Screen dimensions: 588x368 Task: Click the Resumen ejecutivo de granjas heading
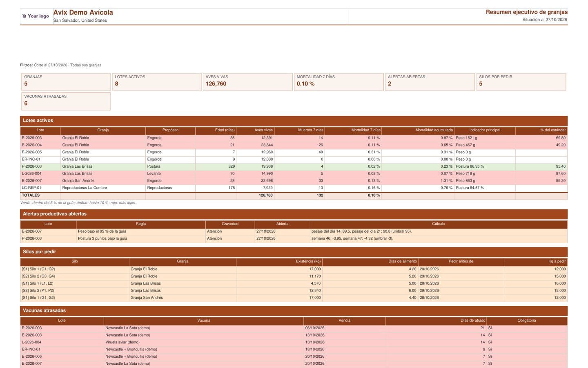(526, 12)
